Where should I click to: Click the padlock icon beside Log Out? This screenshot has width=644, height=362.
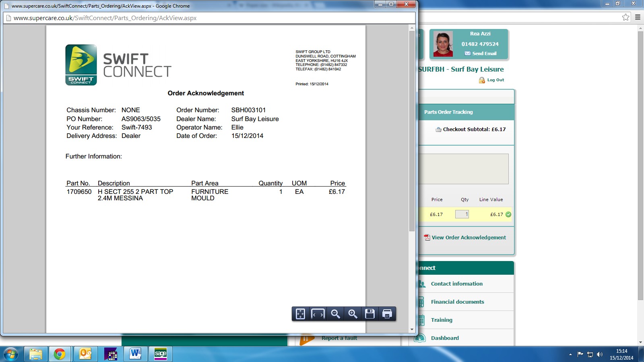[x=482, y=80]
